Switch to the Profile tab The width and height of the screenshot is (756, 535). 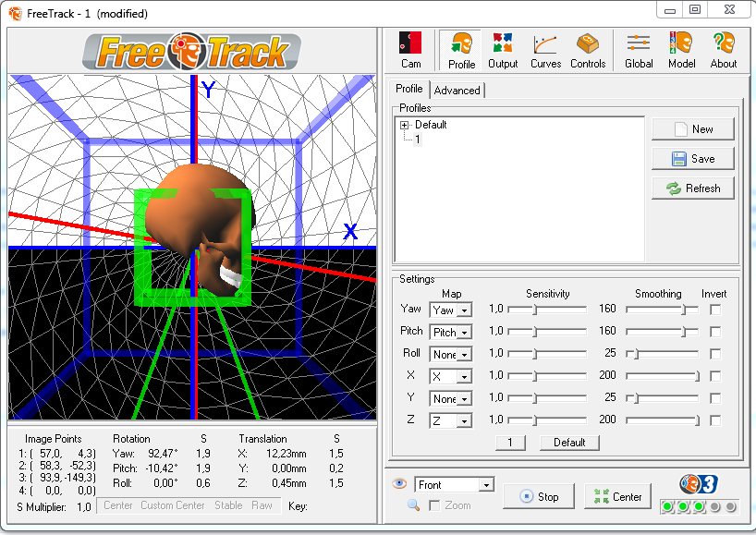408,89
